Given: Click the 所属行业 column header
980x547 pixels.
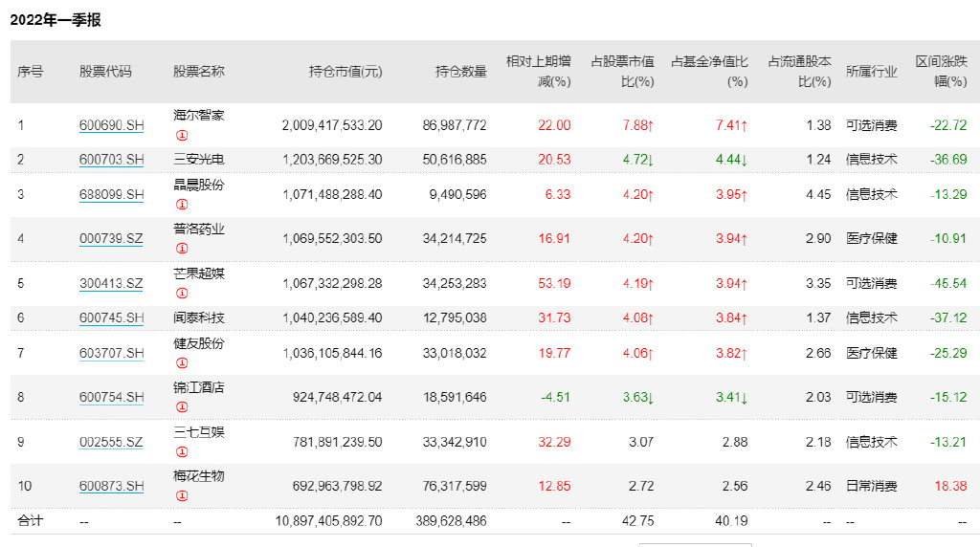Looking at the screenshot, I should (871, 72).
